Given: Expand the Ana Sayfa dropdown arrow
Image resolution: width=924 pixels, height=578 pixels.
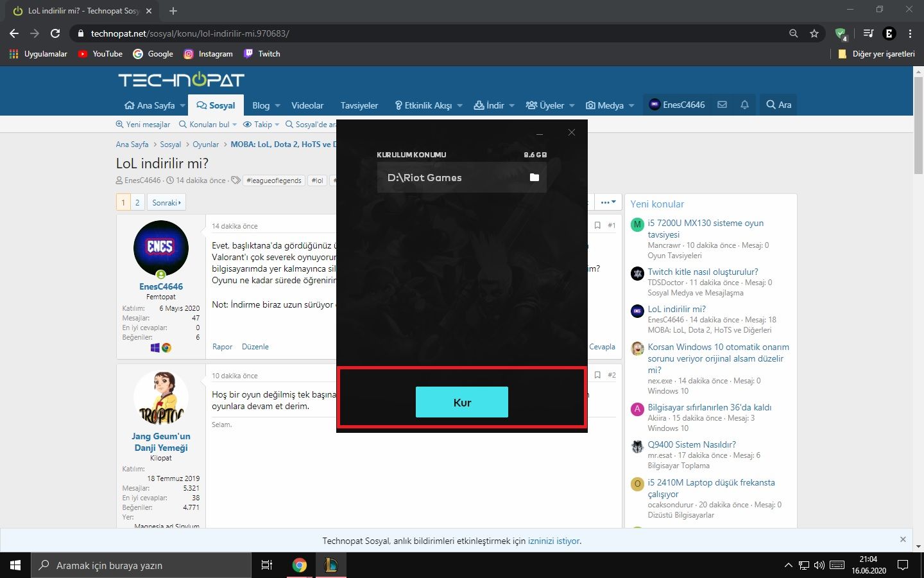Looking at the screenshot, I should tap(183, 105).
